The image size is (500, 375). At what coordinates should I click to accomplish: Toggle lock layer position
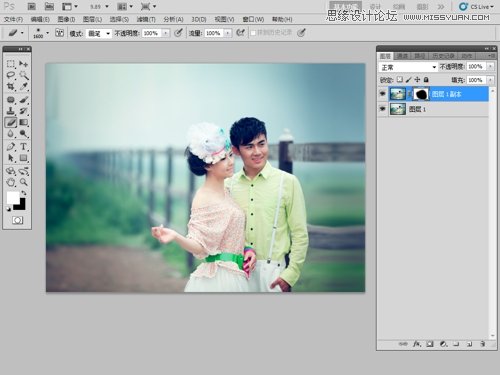417,80
